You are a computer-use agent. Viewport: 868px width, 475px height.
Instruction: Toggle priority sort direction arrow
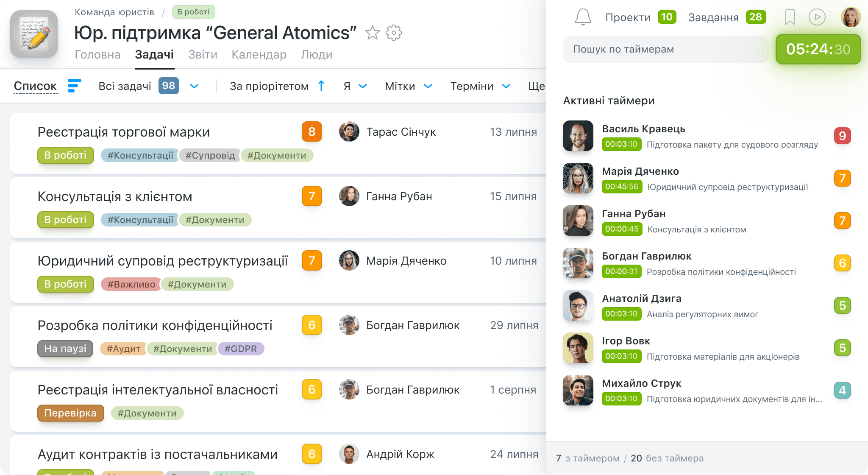click(x=321, y=86)
